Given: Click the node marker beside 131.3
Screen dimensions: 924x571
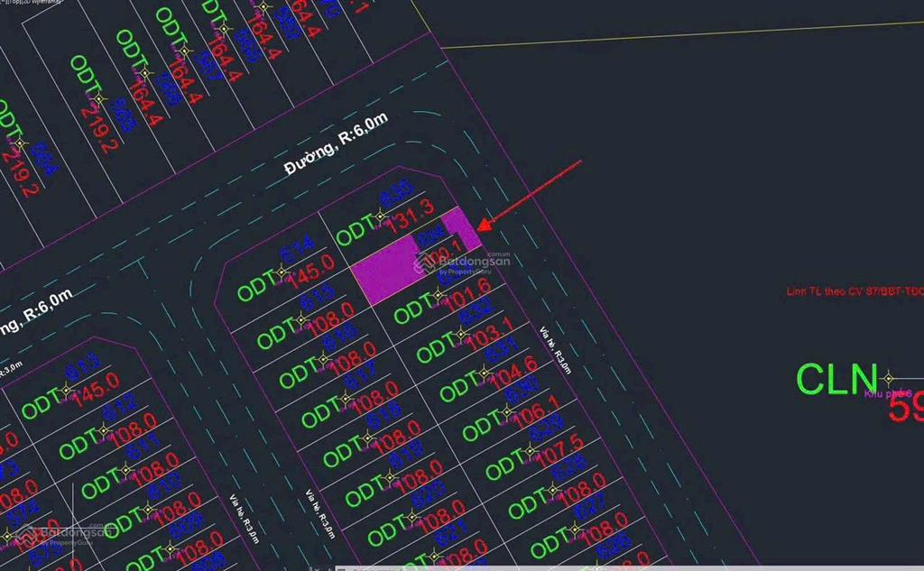Looking at the screenshot, I should click(381, 216).
